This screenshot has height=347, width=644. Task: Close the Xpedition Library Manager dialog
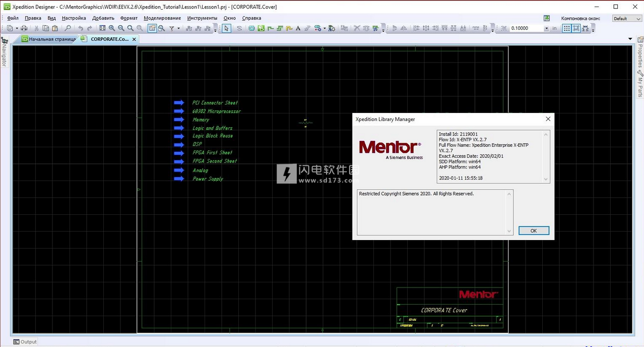[548, 119]
